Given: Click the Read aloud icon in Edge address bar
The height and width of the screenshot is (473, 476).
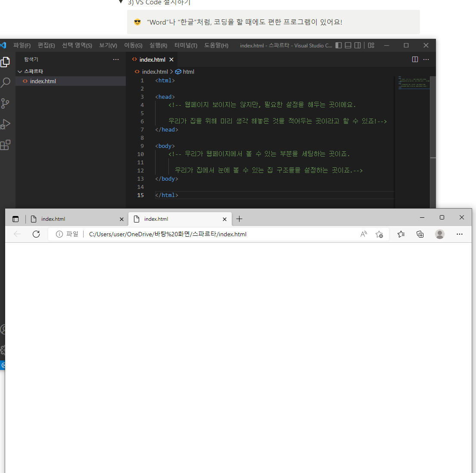Looking at the screenshot, I should tap(364, 234).
